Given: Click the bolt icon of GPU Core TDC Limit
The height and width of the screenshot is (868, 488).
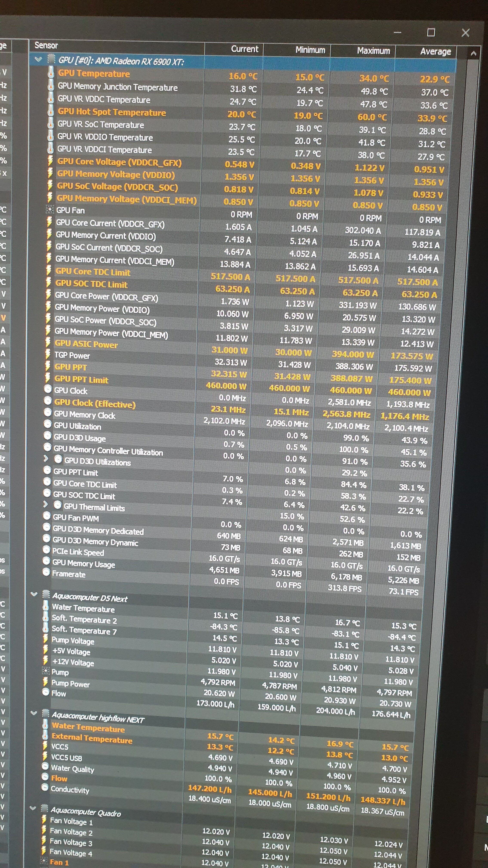Looking at the screenshot, I should [49, 270].
